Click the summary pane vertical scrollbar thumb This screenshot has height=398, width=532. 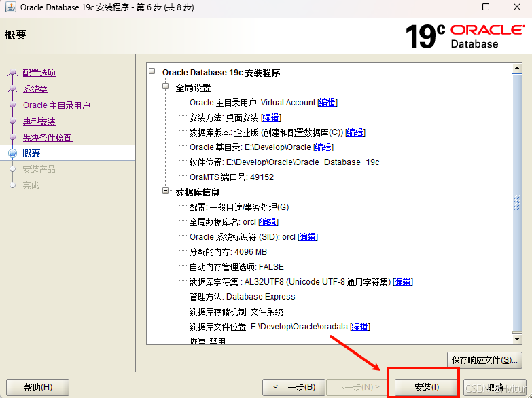click(517, 202)
